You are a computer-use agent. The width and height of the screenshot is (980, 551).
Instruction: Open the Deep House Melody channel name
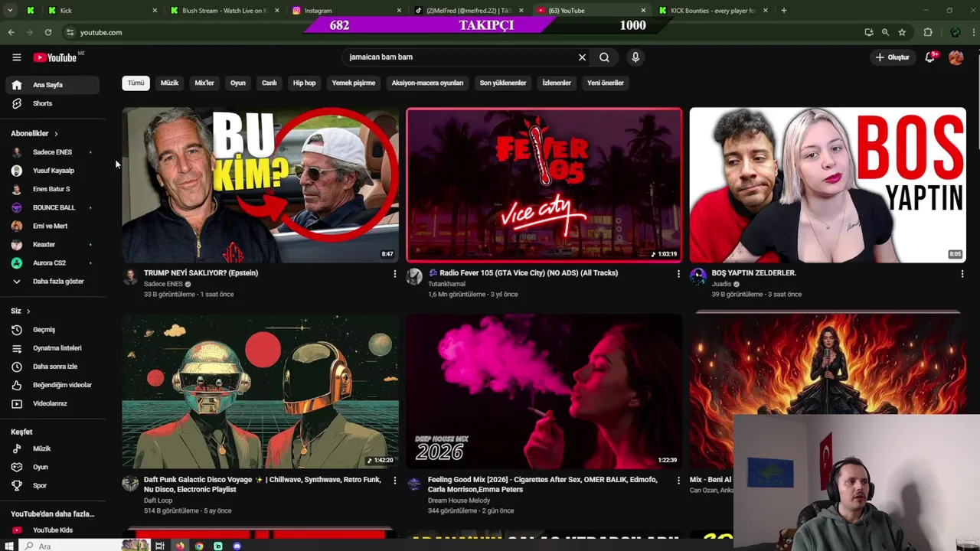(459, 500)
